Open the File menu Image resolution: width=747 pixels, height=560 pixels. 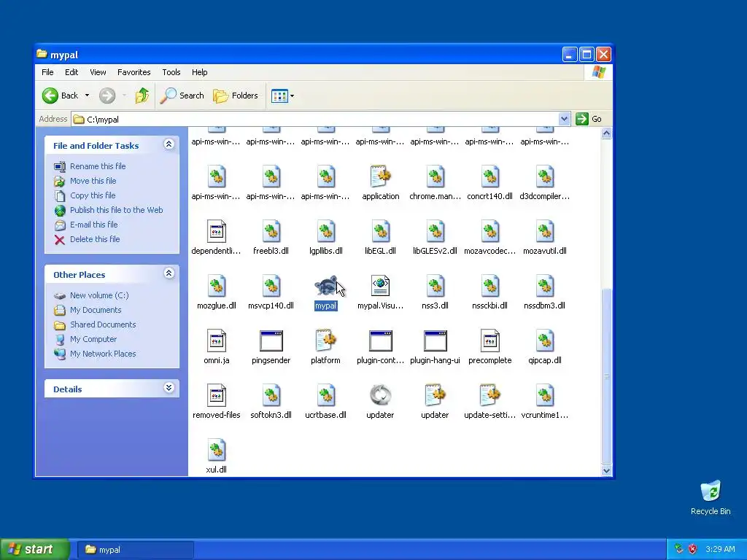tap(47, 72)
